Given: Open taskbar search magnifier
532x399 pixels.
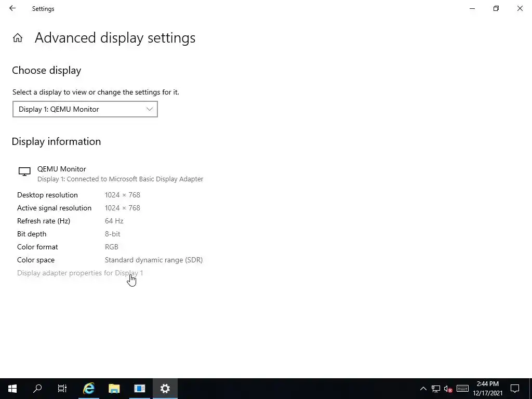Looking at the screenshot, I should click(37, 389).
